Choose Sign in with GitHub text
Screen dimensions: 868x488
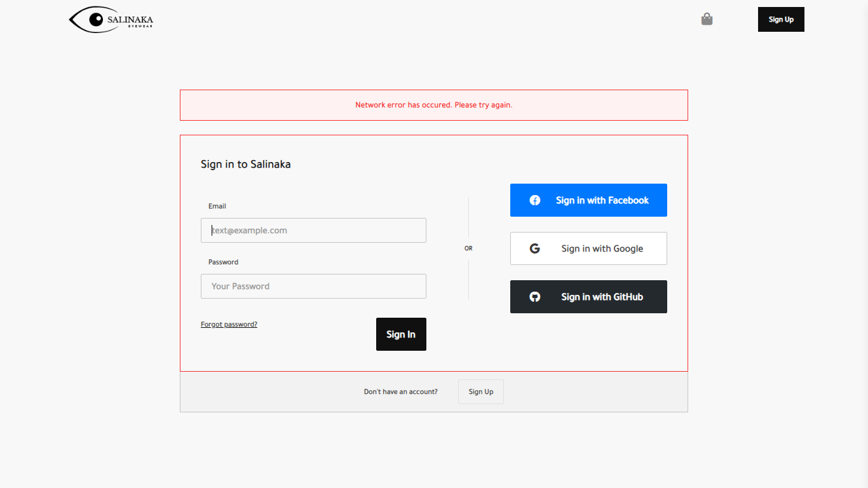602,297
